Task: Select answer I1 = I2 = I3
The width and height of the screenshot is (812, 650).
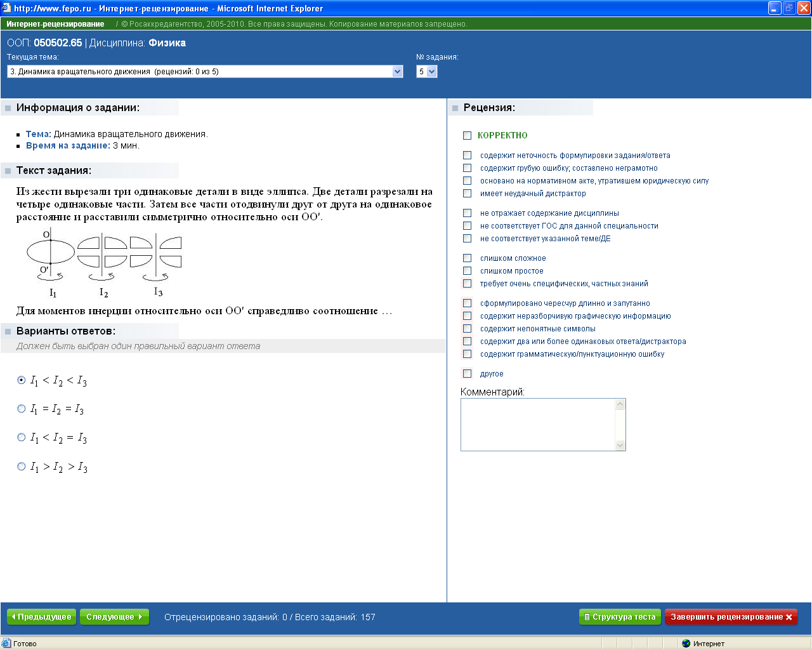Action: click(x=22, y=409)
